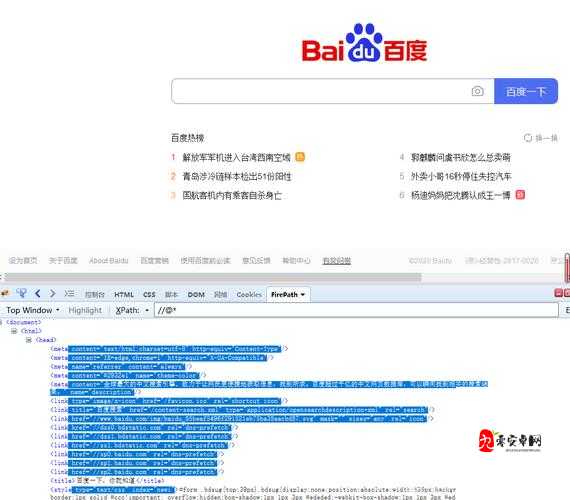Image resolution: width=570 pixels, height=500 pixels.
Task: Open the 控制台 tab
Action: (x=95, y=295)
